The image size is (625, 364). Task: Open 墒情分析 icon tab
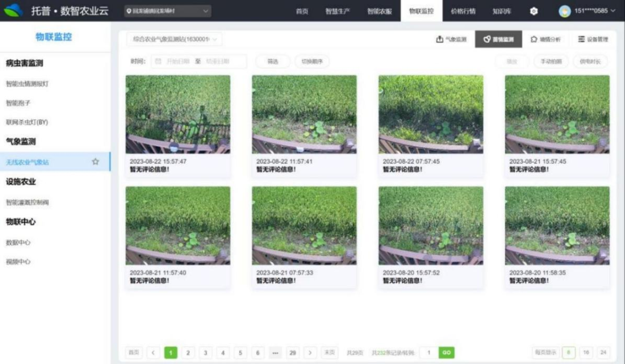(x=545, y=39)
